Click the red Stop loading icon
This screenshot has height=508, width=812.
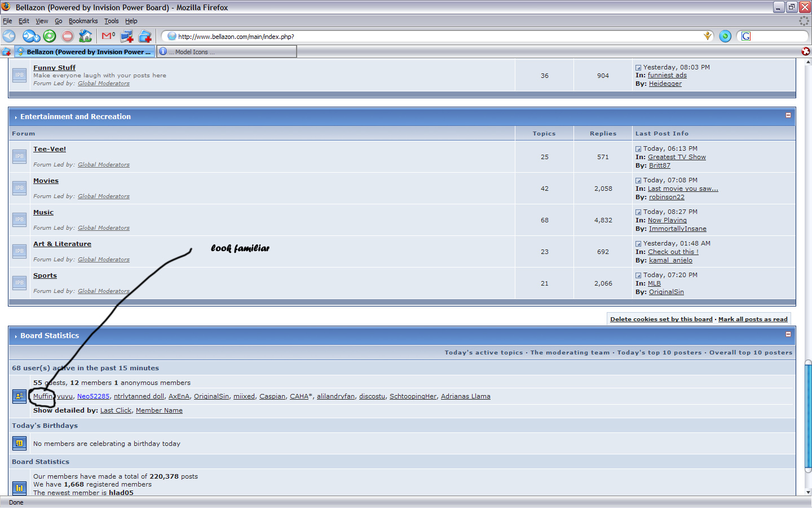click(x=68, y=36)
